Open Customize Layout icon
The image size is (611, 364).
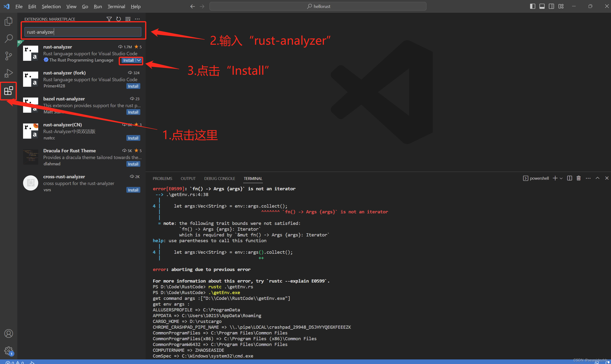coord(561,6)
